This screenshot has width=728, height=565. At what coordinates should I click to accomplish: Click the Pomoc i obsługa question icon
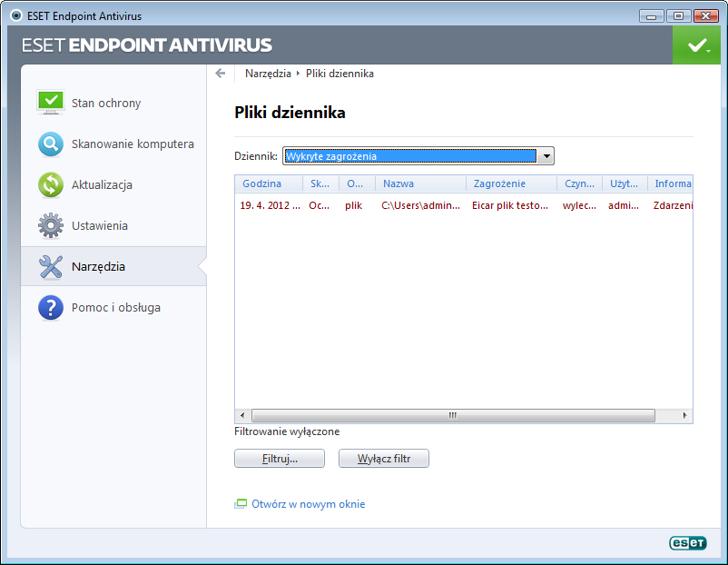51,308
